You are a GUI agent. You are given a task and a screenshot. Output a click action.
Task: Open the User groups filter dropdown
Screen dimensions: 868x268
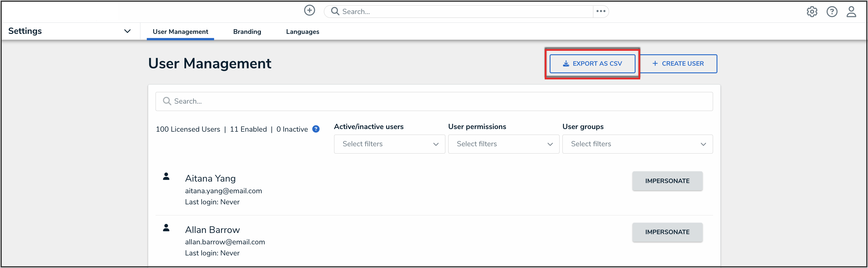click(637, 144)
